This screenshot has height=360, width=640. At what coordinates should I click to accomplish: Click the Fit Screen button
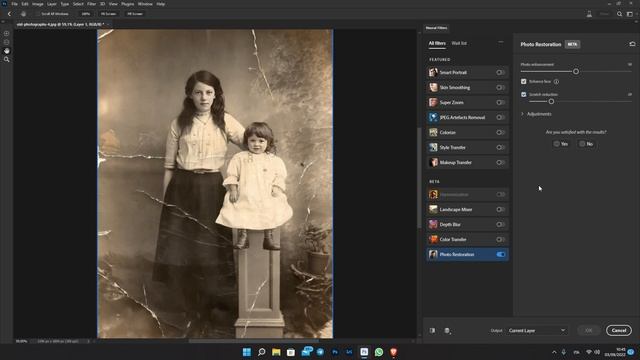[x=108, y=14]
